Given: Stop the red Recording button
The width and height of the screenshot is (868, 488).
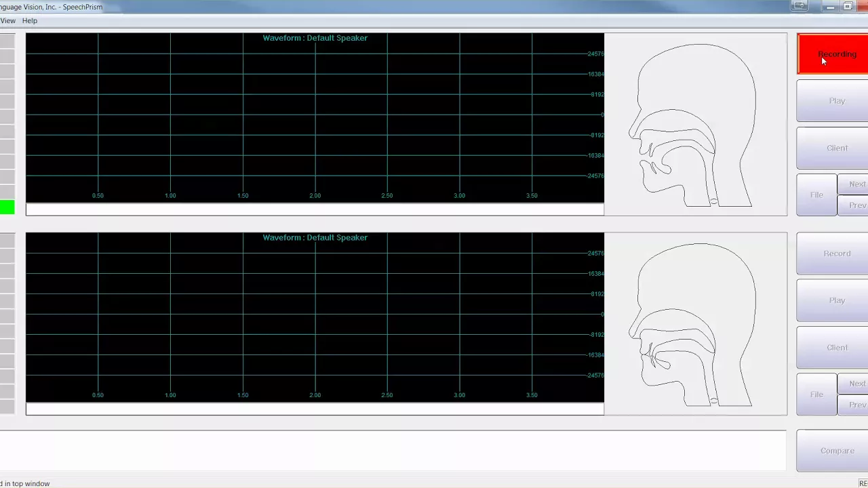Looking at the screenshot, I should (x=833, y=54).
